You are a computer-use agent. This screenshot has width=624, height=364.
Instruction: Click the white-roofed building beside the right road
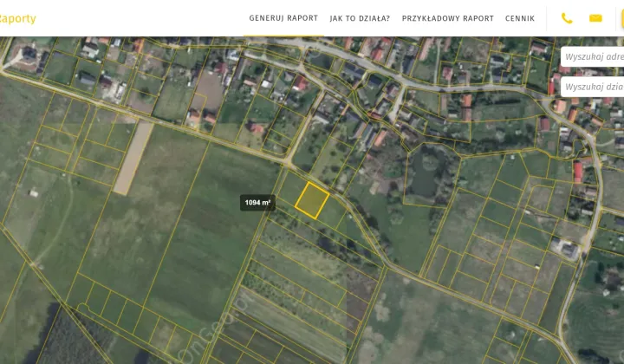click(x=569, y=250)
